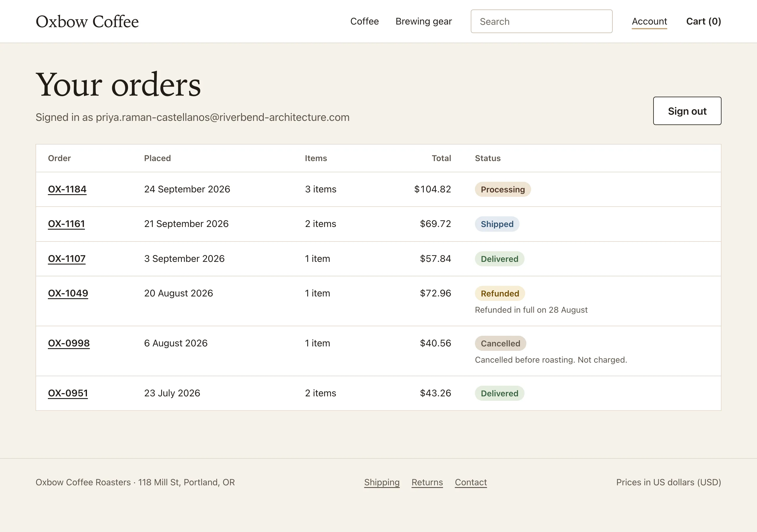757x532 pixels.
Task: Click the Status column header
Action: point(488,158)
